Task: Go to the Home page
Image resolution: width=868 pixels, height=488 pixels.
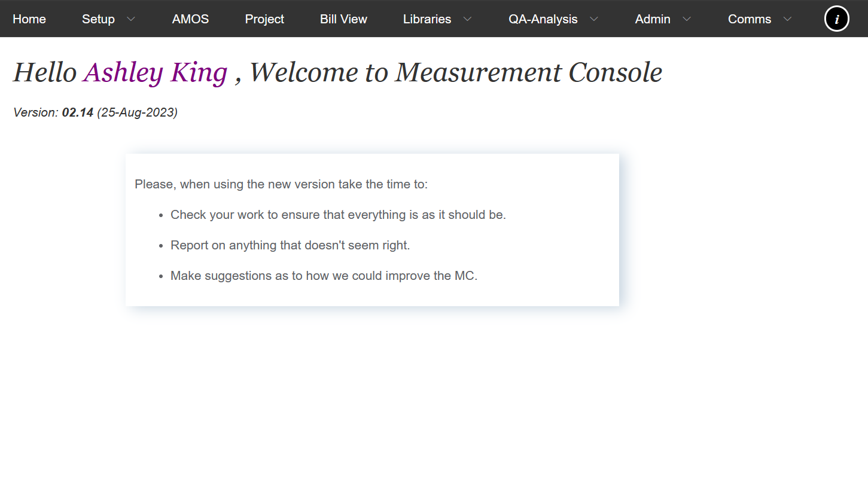Action: coord(29,19)
